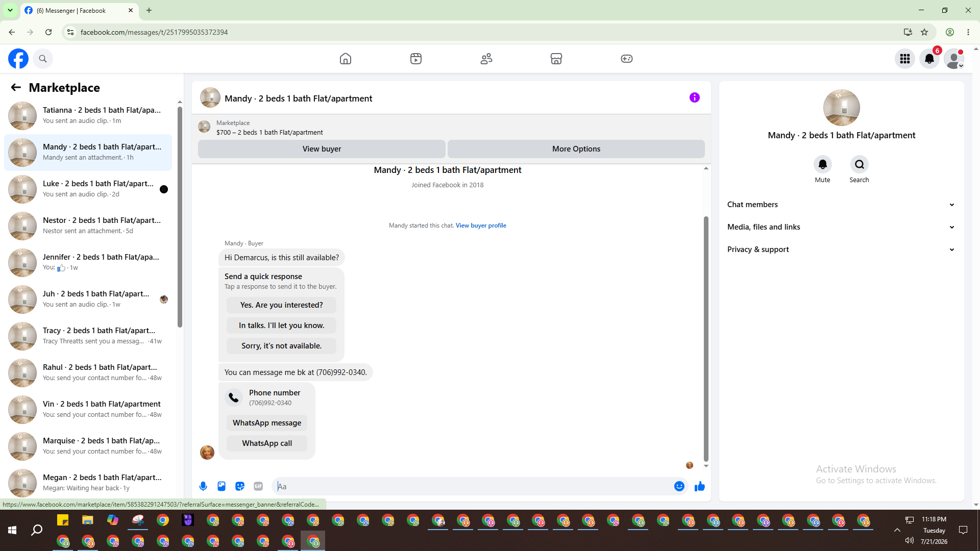Search in conversation with the Search icon

(860, 164)
